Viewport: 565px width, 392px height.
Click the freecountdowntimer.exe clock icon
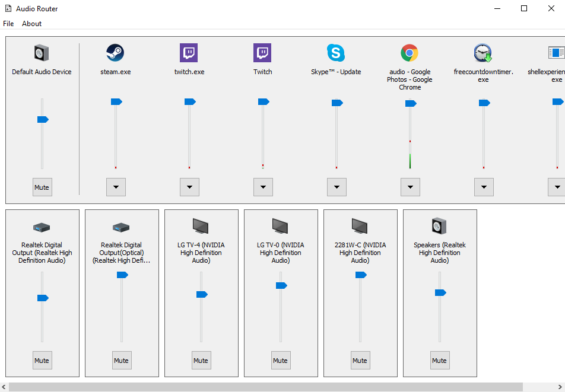(x=483, y=53)
